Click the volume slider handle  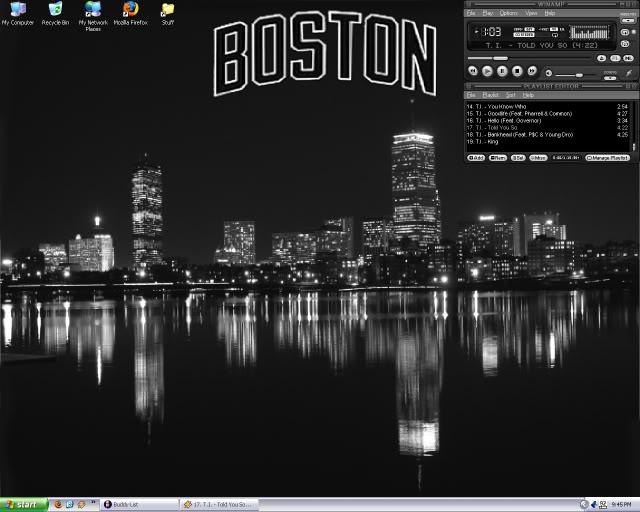(x=579, y=75)
